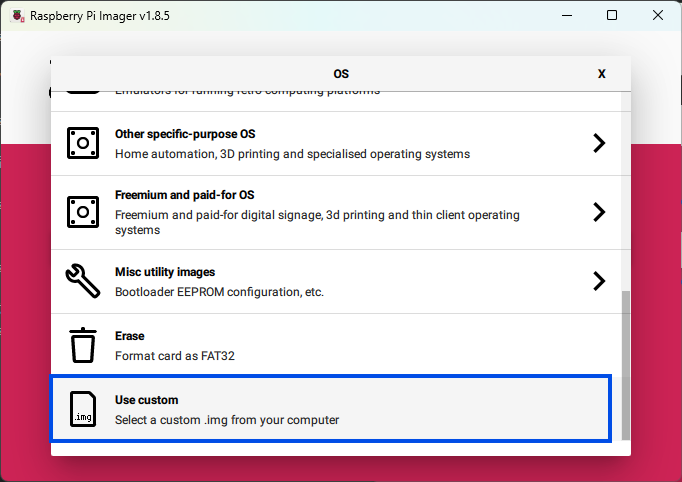Click 'Home automation, 3D printing' description text
Image resolution: width=682 pixels, height=482 pixels.
(292, 154)
